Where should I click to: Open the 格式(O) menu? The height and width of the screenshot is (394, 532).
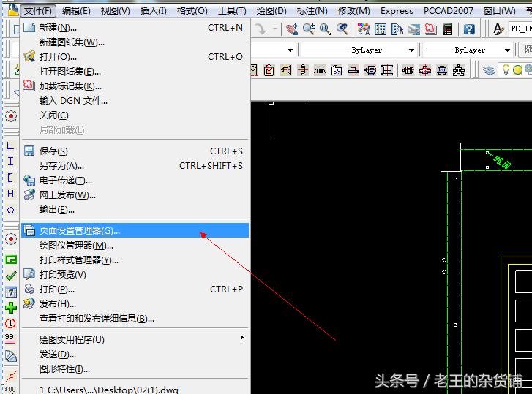click(x=192, y=11)
